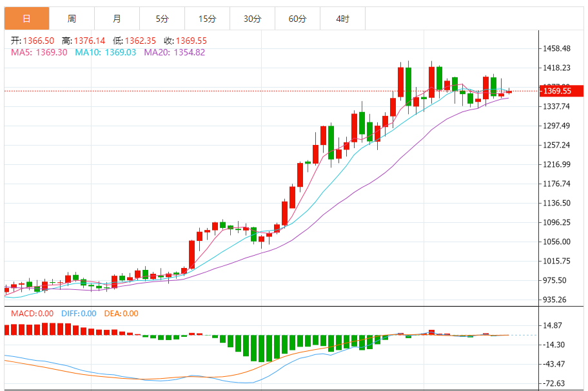The height and width of the screenshot is (391, 588).
Task: Click the MA10 1369.03 indicator label
Action: (106, 52)
